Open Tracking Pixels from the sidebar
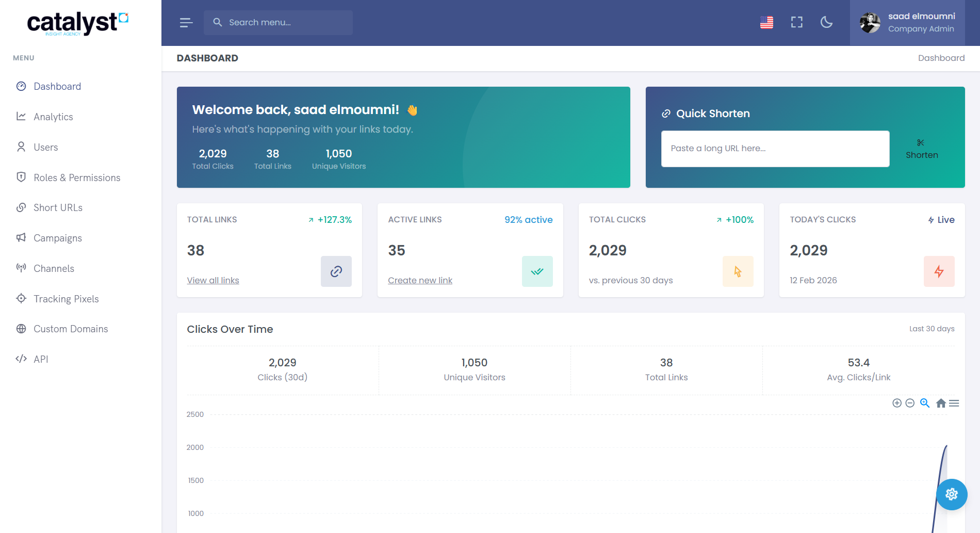Screen dimensions: 980x533 66,299
